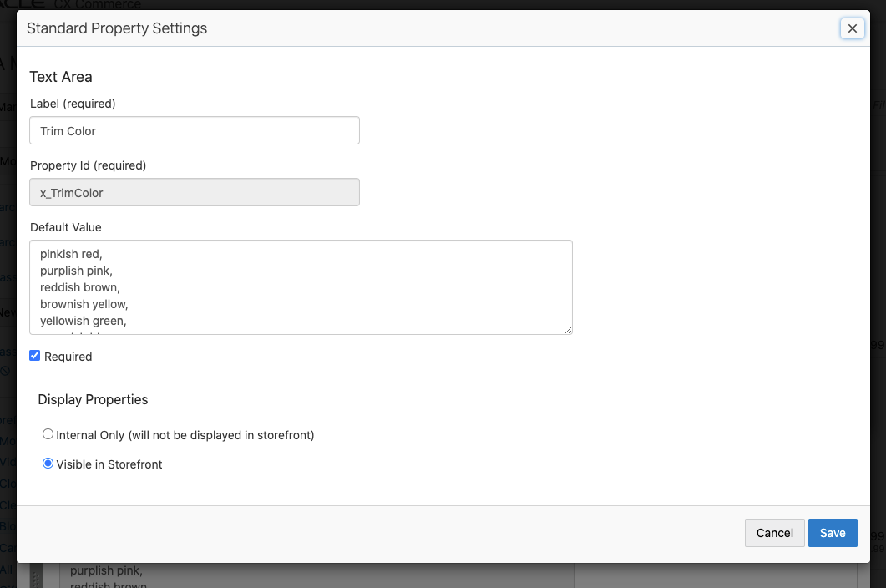The image size is (886, 588).
Task: Click the 'Standard Property Settings' dialog title
Action: 117,28
